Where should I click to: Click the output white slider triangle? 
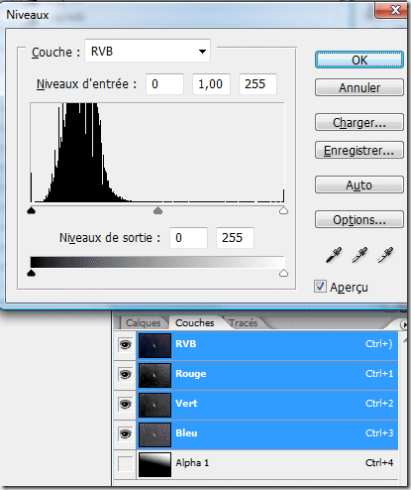tap(283, 273)
